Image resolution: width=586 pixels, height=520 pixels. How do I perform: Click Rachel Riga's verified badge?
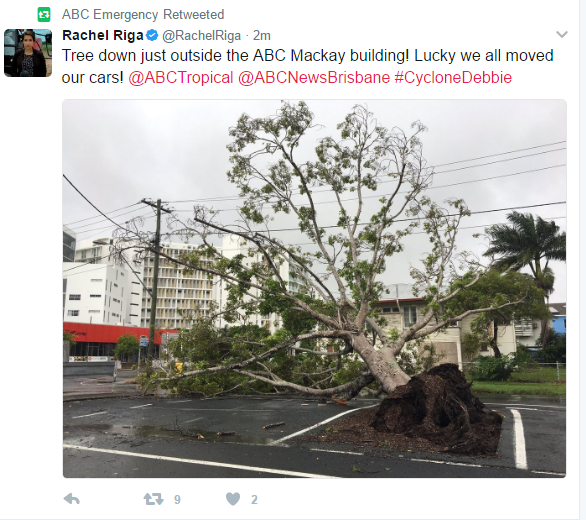152,36
